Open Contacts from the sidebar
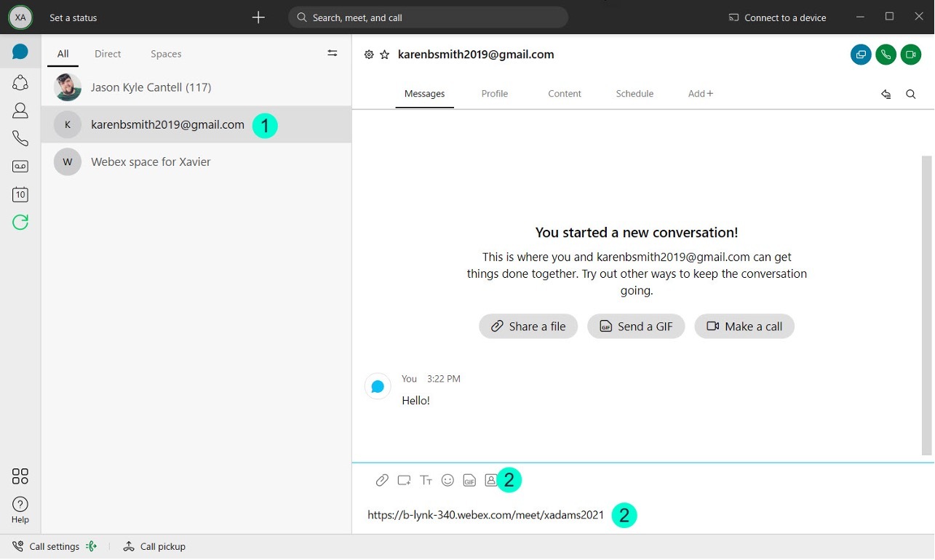 coord(20,111)
